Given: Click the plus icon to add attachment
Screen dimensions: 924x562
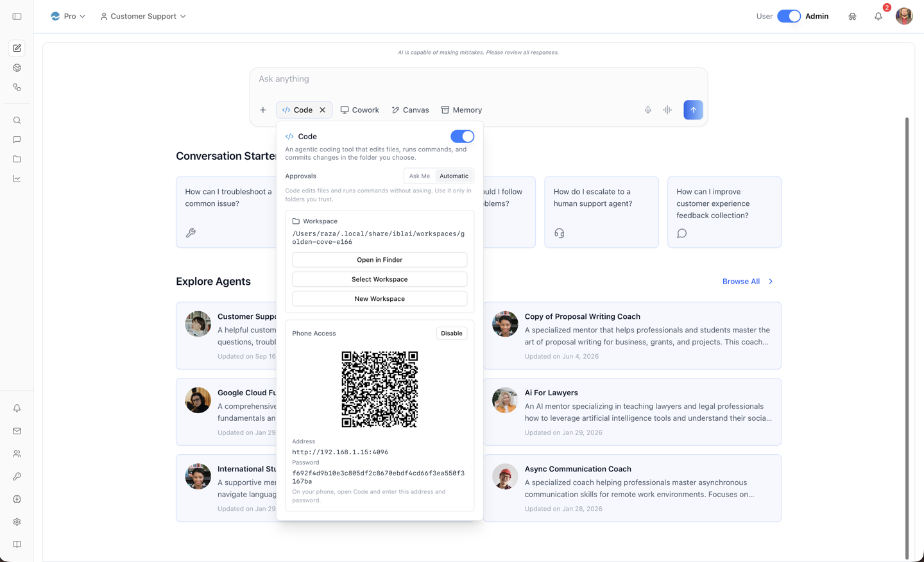Looking at the screenshot, I should pyautogui.click(x=263, y=110).
